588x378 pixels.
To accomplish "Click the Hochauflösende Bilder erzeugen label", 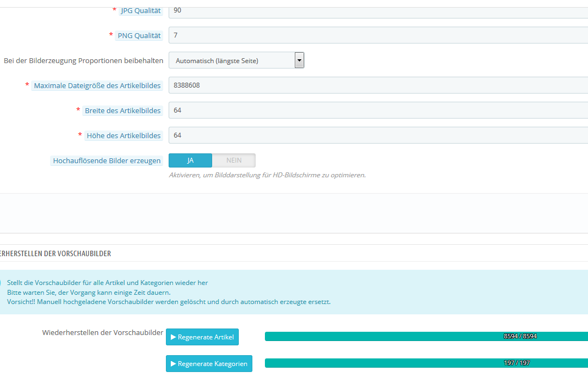I will (107, 160).
